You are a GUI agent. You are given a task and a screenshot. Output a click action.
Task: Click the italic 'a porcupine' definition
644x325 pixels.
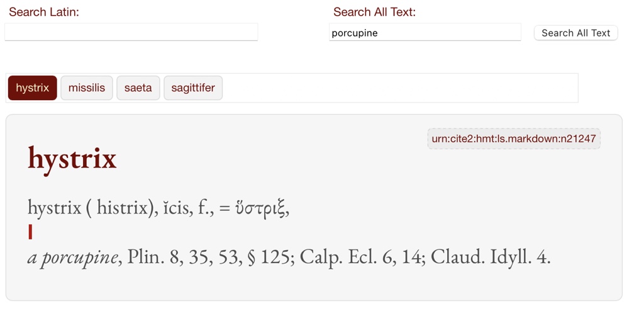click(72, 257)
